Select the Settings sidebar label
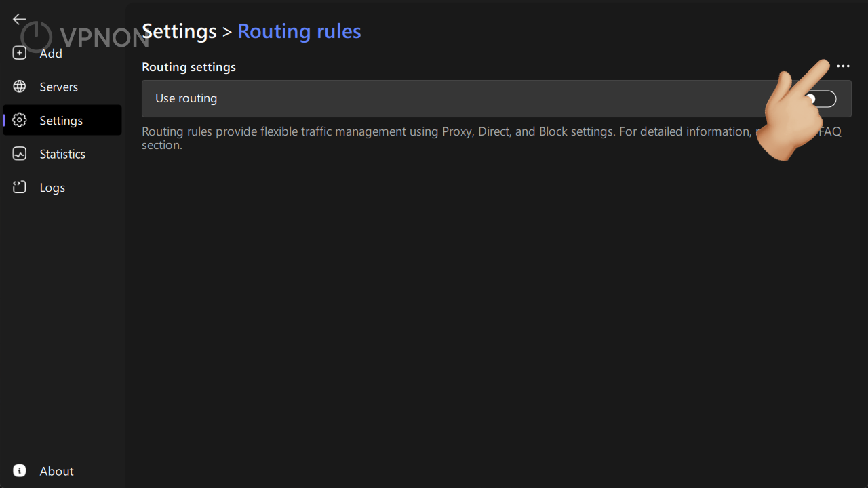This screenshot has height=488, width=868. tap(61, 121)
